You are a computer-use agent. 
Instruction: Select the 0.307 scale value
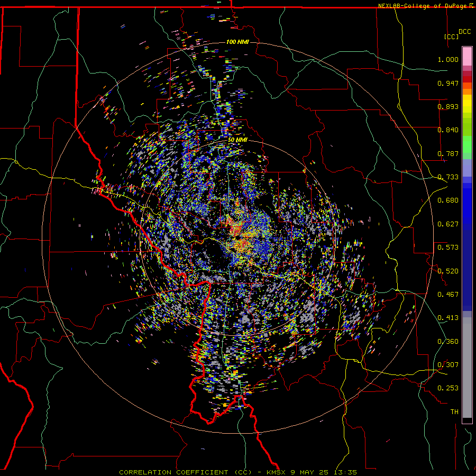click(x=448, y=365)
